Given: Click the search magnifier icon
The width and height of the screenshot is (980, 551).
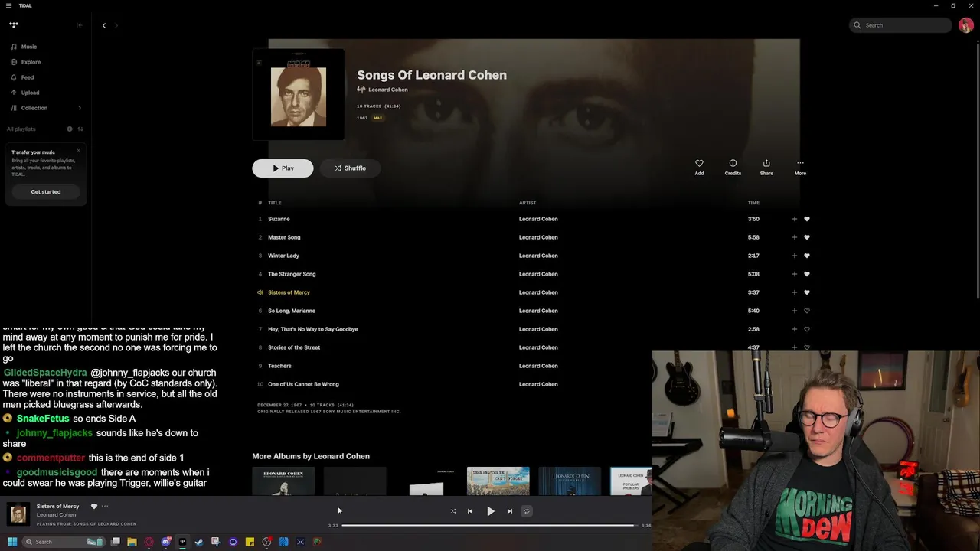Looking at the screenshot, I should pyautogui.click(x=857, y=25).
